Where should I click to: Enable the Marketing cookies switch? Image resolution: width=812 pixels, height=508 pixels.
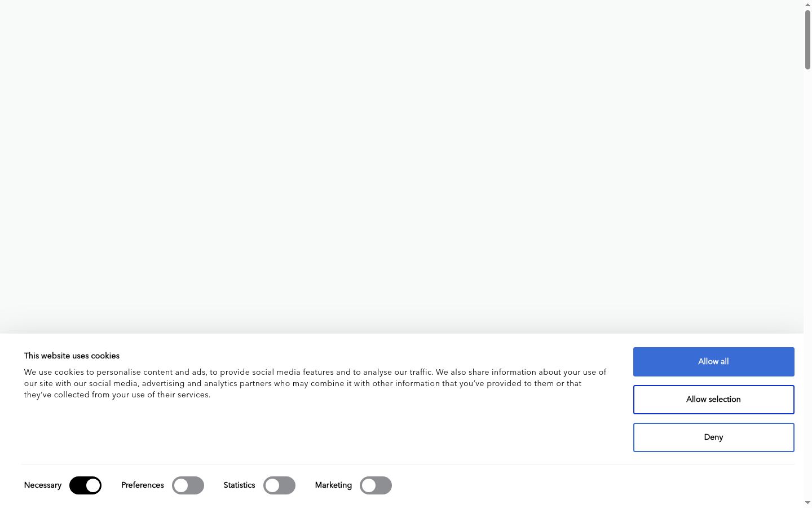click(376, 485)
